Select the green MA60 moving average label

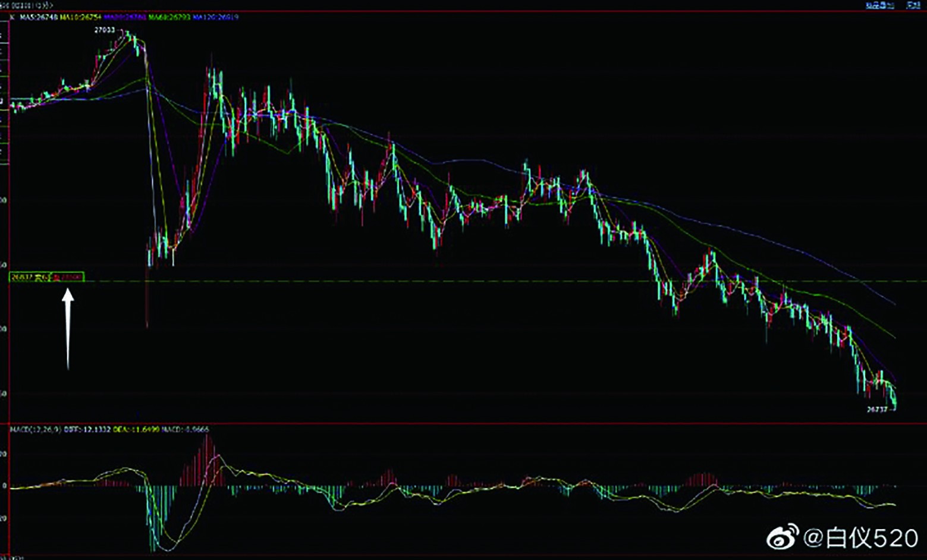pyautogui.click(x=169, y=17)
